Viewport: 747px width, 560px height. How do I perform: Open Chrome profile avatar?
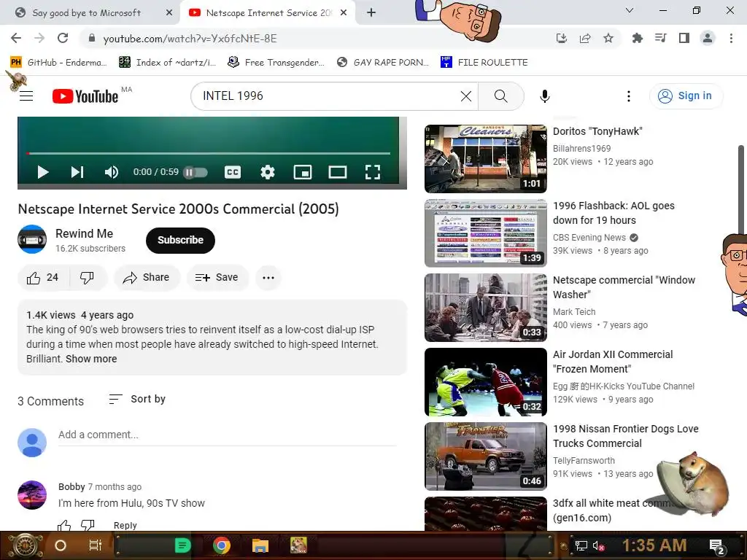click(708, 38)
